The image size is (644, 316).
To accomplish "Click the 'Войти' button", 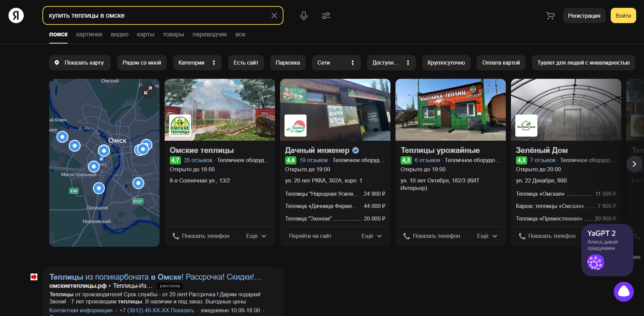I will [623, 16].
